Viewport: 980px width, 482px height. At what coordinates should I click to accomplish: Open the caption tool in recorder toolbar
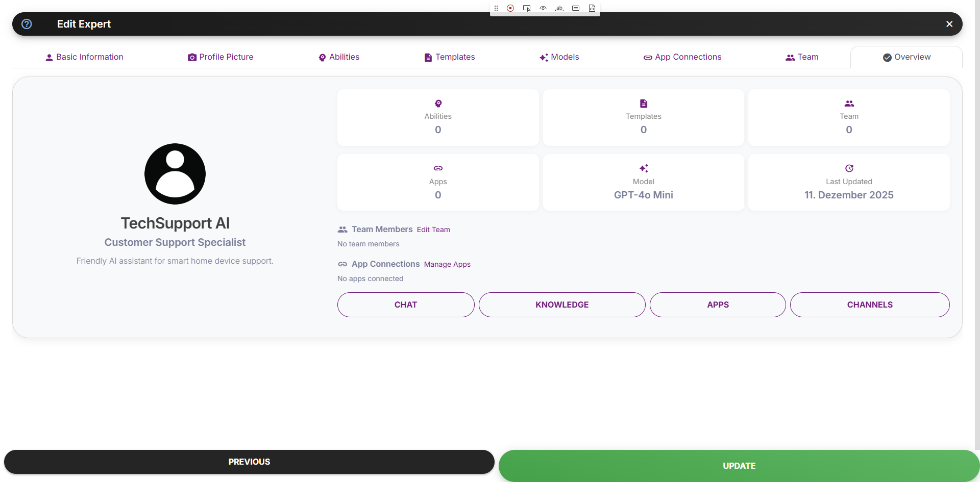[x=576, y=8]
